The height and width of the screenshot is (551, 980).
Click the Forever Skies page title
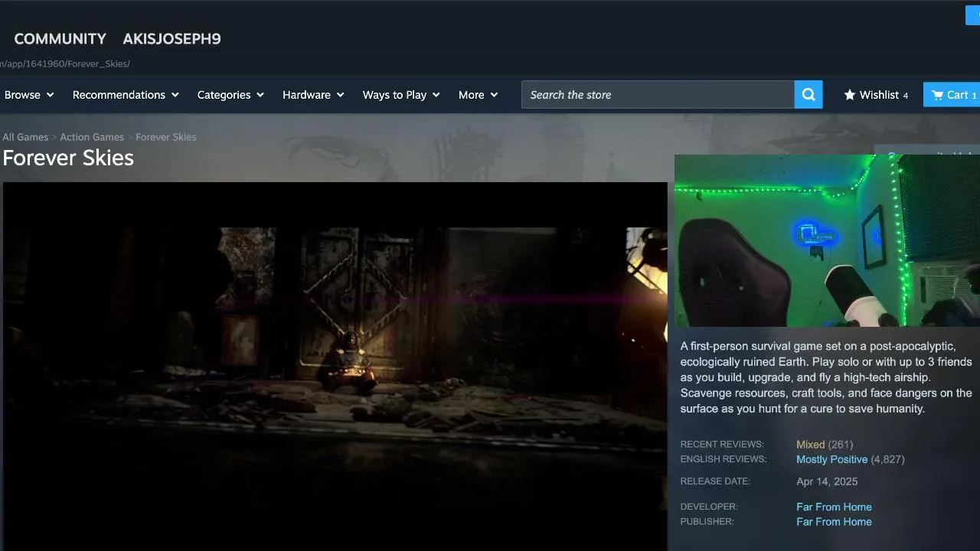click(x=68, y=158)
